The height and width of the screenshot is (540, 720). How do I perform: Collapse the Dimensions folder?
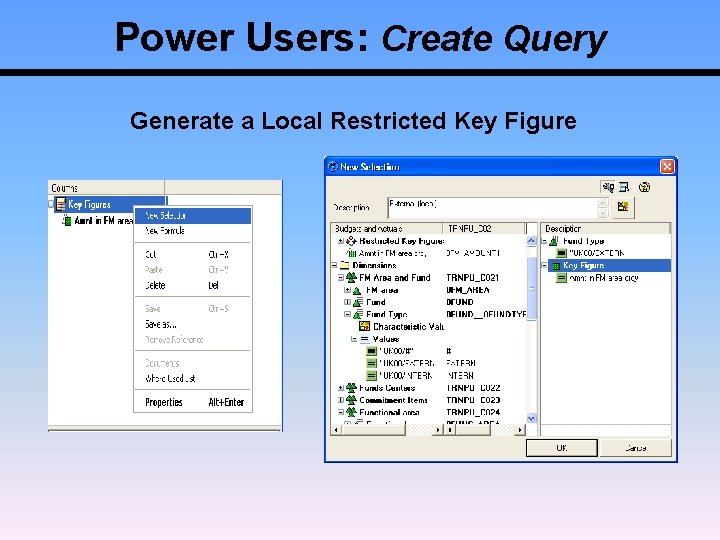pyautogui.click(x=334, y=265)
